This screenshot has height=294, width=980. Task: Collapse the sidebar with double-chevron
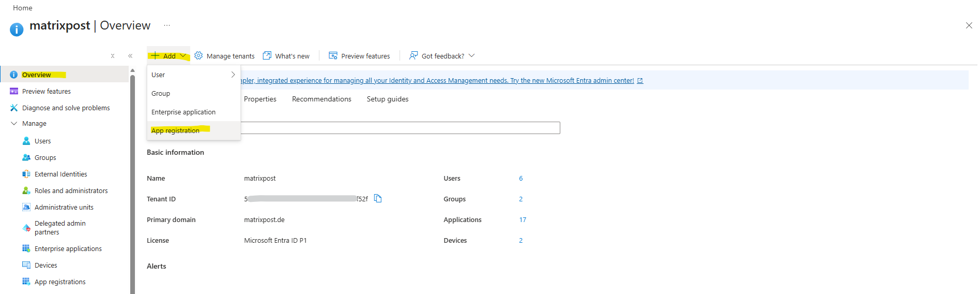coord(130,56)
